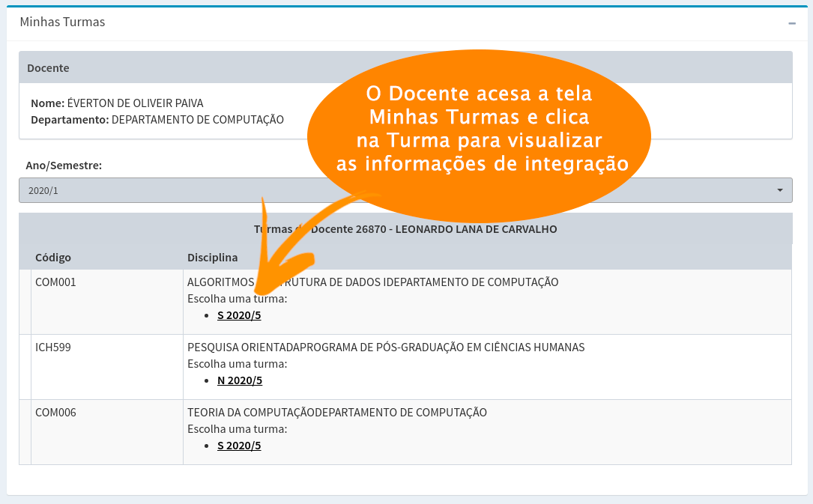Click the Docente section header
Image resolution: width=813 pixels, height=504 pixels.
[48, 67]
